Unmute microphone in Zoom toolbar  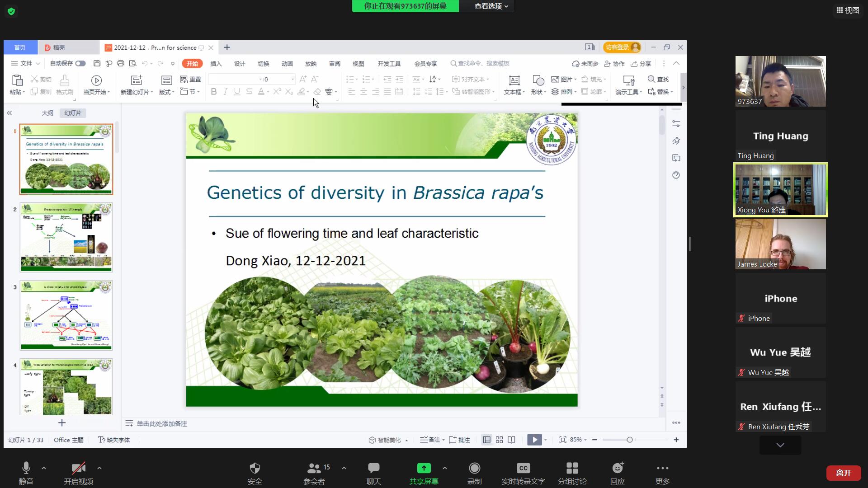tap(26, 469)
